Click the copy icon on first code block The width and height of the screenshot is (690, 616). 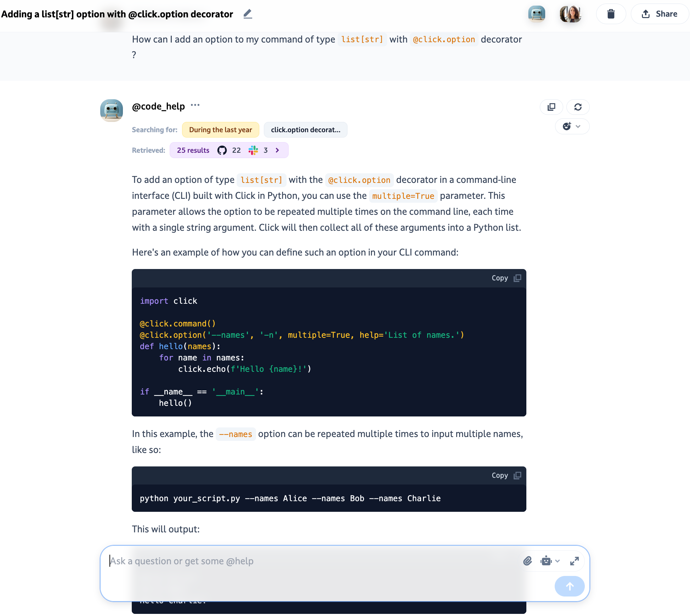click(517, 278)
